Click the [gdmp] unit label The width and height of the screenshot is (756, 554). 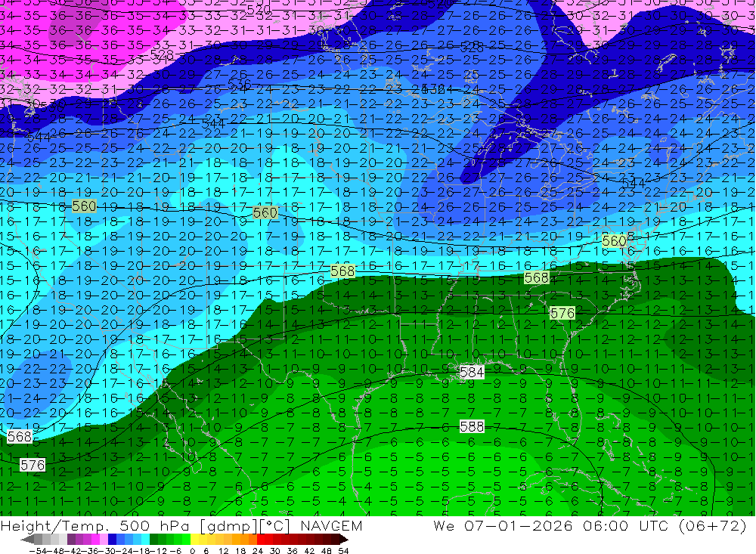pos(229,526)
